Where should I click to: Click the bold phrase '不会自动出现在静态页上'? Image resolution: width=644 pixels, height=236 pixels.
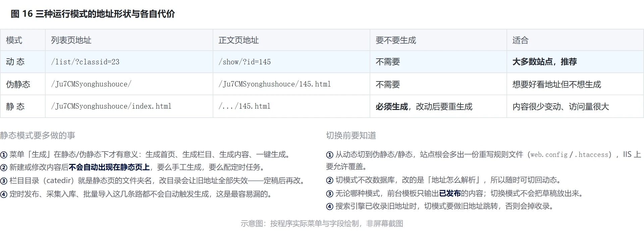click(x=109, y=167)
